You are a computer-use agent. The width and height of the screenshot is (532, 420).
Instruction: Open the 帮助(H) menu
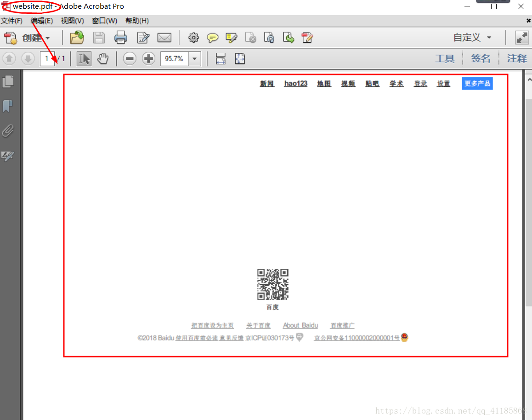137,21
